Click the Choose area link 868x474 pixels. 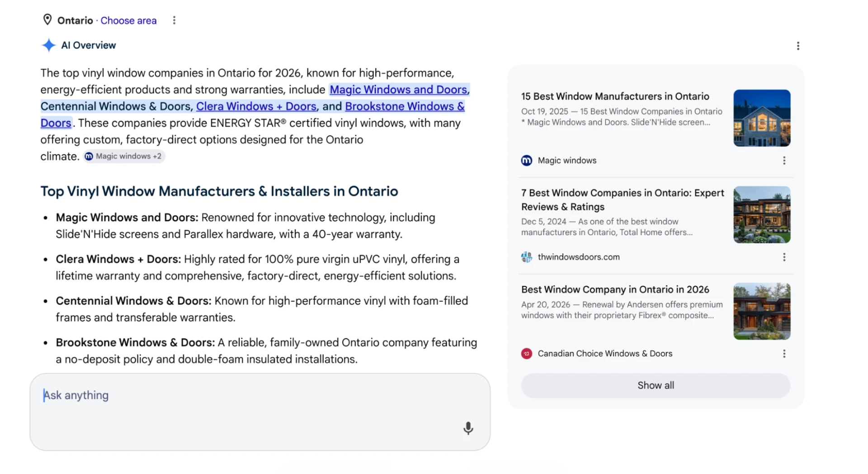pyautogui.click(x=128, y=20)
